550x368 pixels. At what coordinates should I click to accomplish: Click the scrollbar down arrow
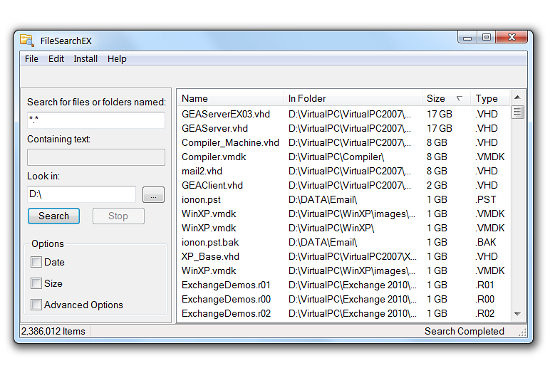pyautogui.click(x=517, y=314)
